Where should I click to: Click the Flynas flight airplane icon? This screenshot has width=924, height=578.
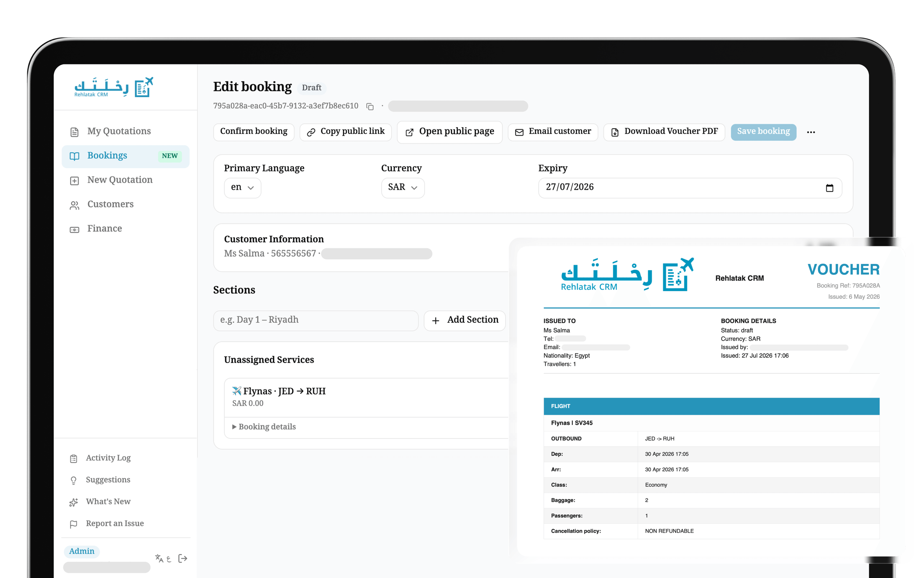coord(237,391)
